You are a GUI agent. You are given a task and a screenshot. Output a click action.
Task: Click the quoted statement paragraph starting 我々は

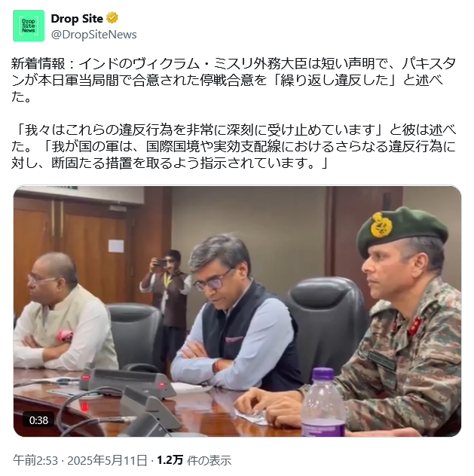(234, 146)
